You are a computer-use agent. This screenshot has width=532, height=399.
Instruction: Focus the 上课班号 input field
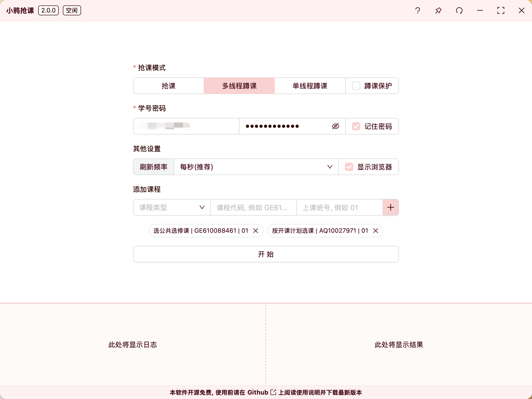[340, 207]
